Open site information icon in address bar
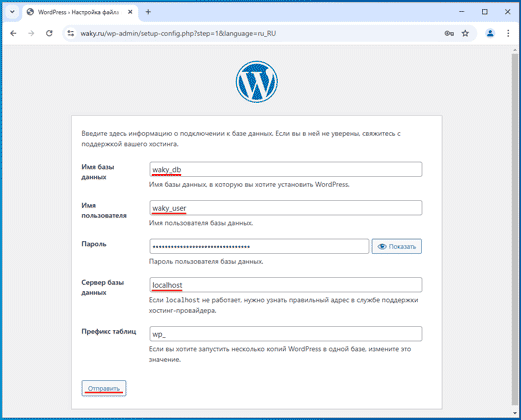521x420 pixels. tap(71, 33)
